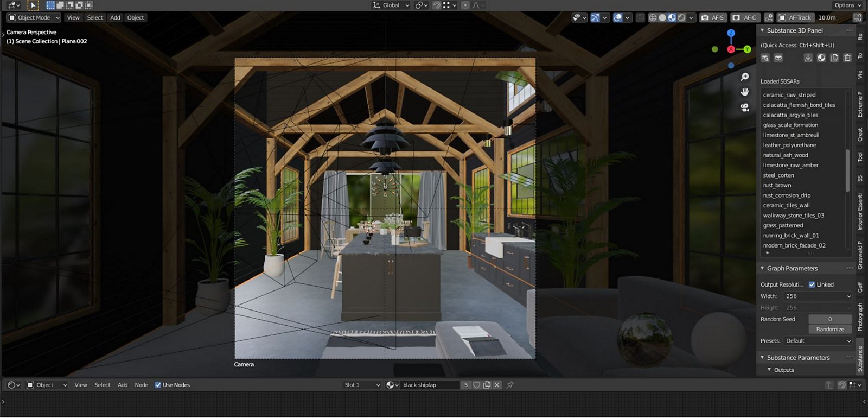Click the Y axis on navigation gizmo
The image size is (868, 418).
(747, 49)
